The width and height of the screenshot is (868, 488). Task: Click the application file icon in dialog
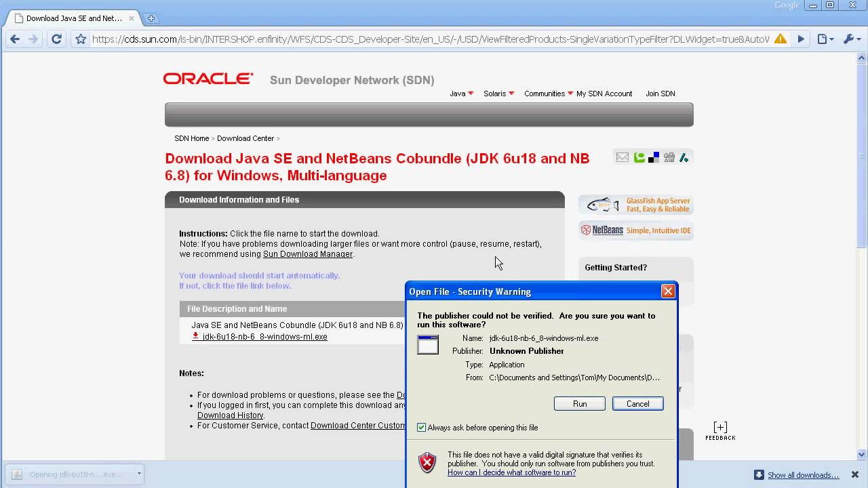click(x=428, y=344)
